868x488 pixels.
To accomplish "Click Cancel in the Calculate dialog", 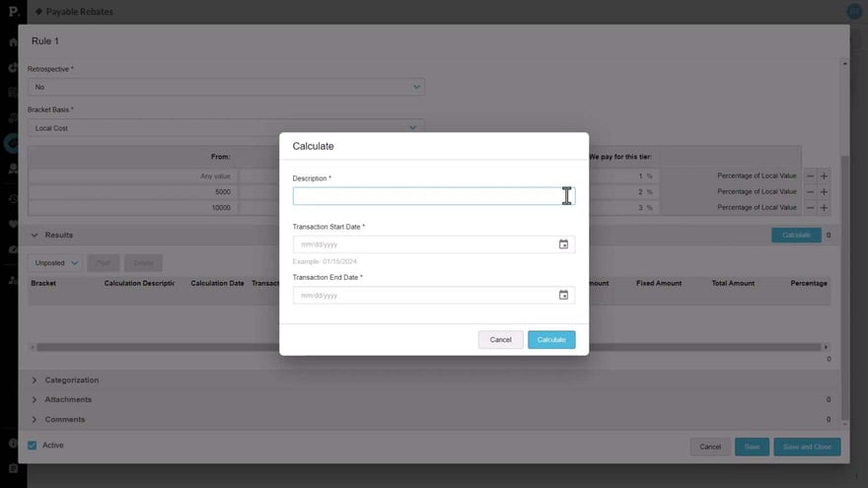I will coord(500,340).
